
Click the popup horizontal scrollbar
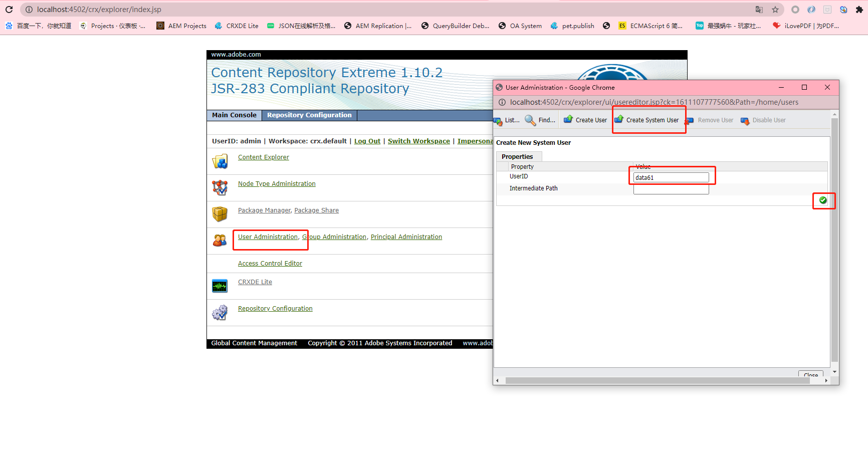pyautogui.click(x=658, y=381)
